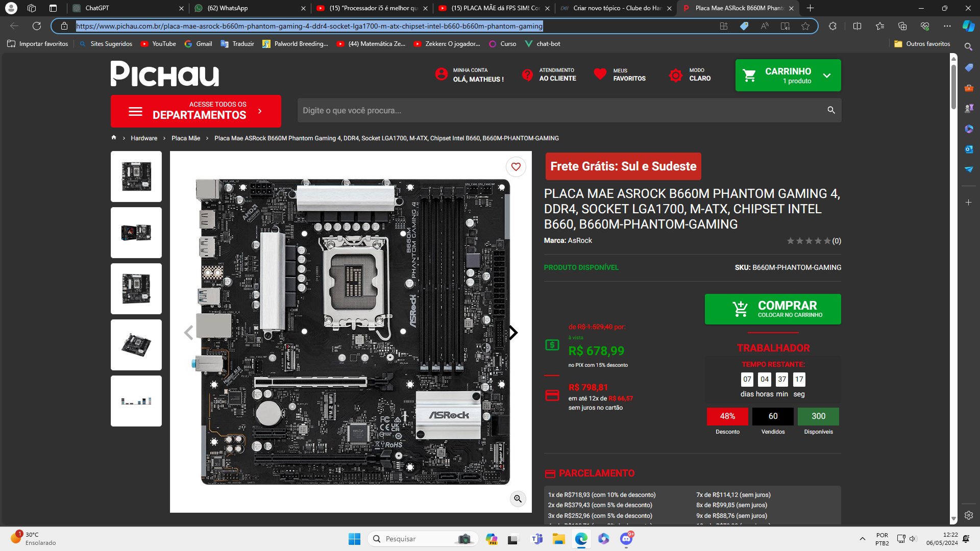Image resolution: width=980 pixels, height=551 pixels.
Task: Open Outlook in Edge sidebar
Action: pyautogui.click(x=968, y=149)
